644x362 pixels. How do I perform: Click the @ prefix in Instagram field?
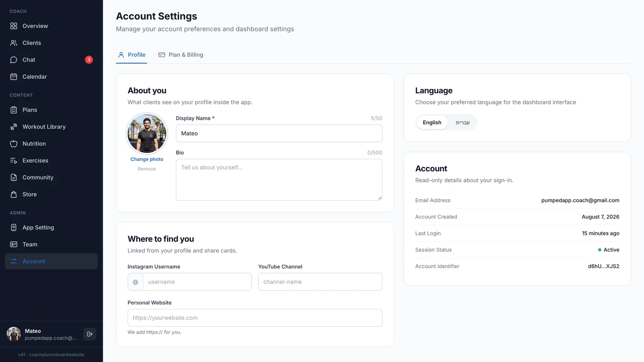[136, 282]
